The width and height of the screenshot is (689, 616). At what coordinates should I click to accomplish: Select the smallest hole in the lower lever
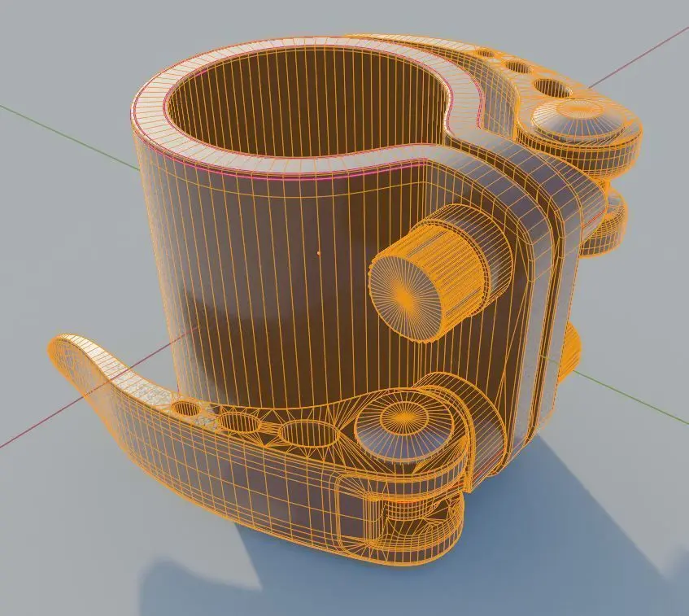[x=185, y=408]
